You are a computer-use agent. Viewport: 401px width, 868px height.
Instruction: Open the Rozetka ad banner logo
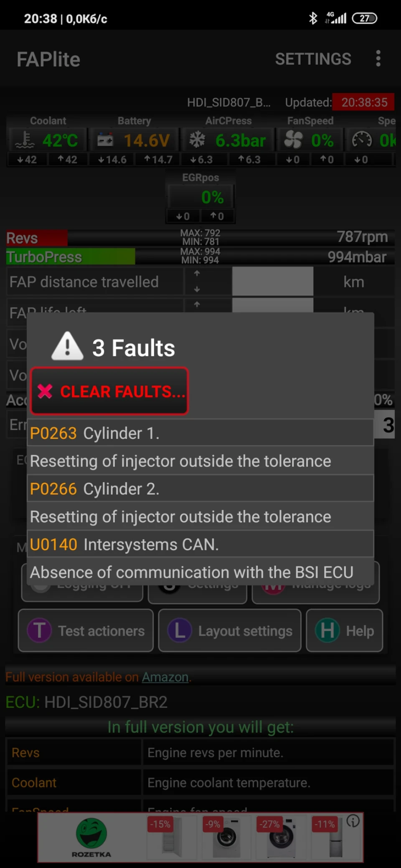point(91,837)
